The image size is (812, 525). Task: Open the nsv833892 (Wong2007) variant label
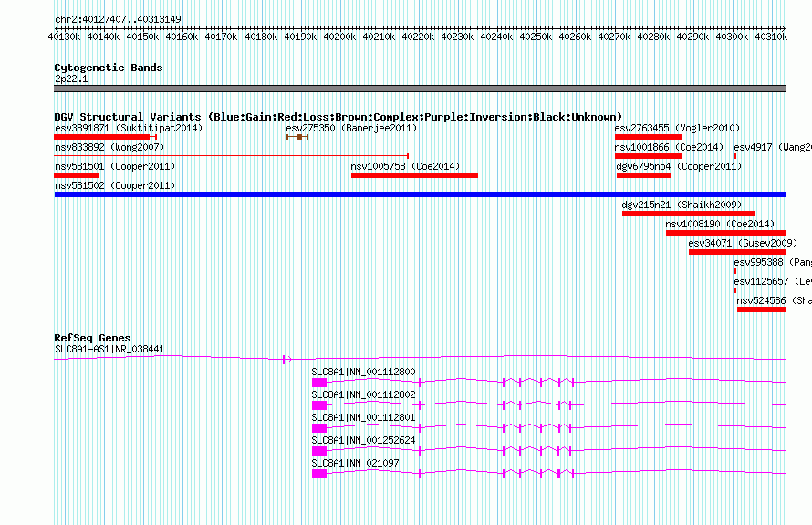coord(109,147)
